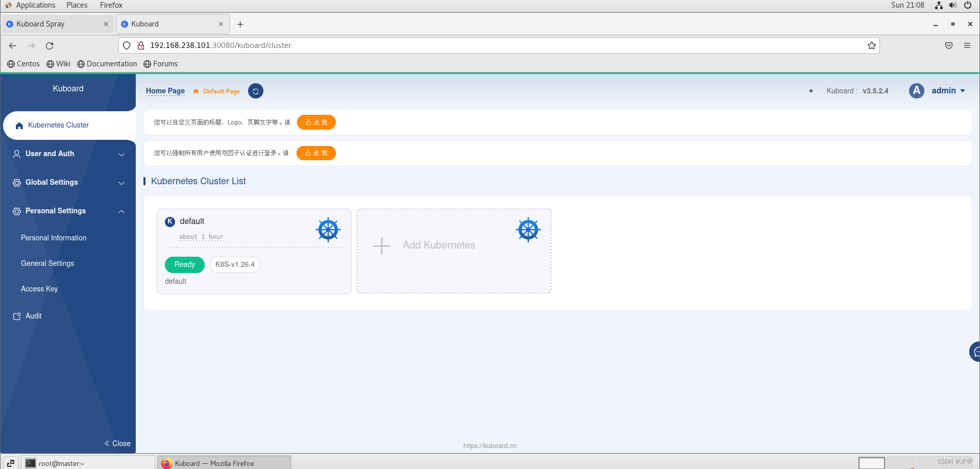Click the K logo icon on default cluster
This screenshot has width=980, height=469.
pyautogui.click(x=170, y=221)
